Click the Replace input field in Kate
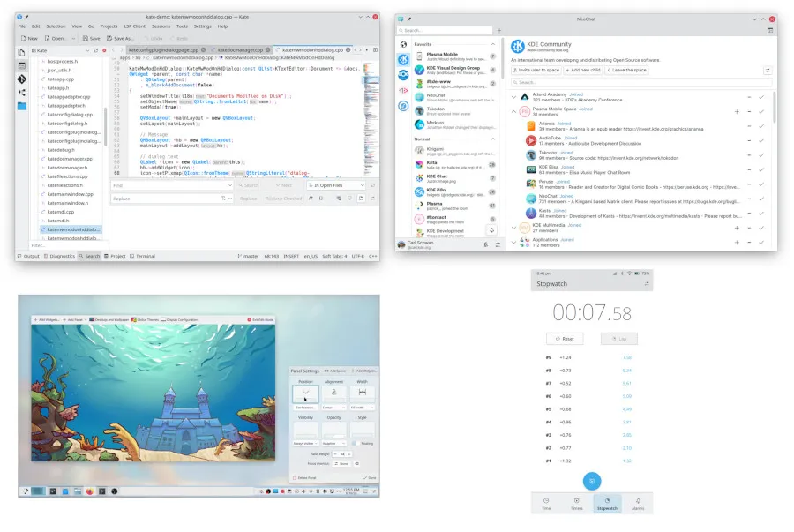This screenshot has height=532, width=794. click(172, 199)
